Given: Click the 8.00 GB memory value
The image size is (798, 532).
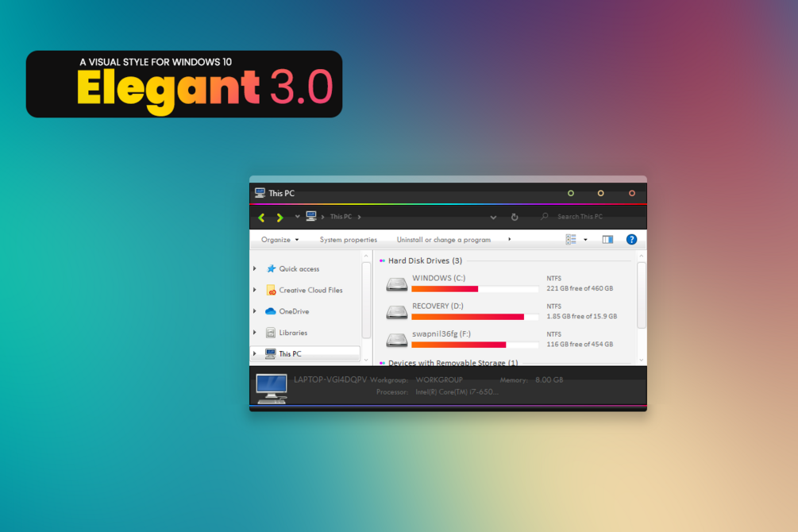Looking at the screenshot, I should point(549,380).
